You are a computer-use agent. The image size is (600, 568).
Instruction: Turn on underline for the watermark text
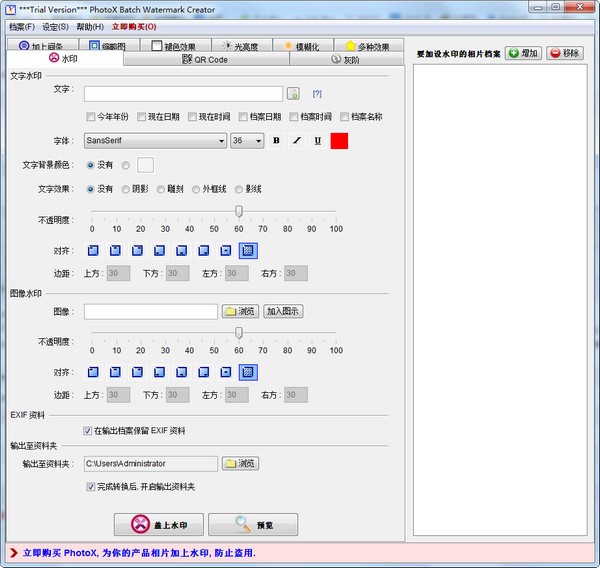(317, 141)
